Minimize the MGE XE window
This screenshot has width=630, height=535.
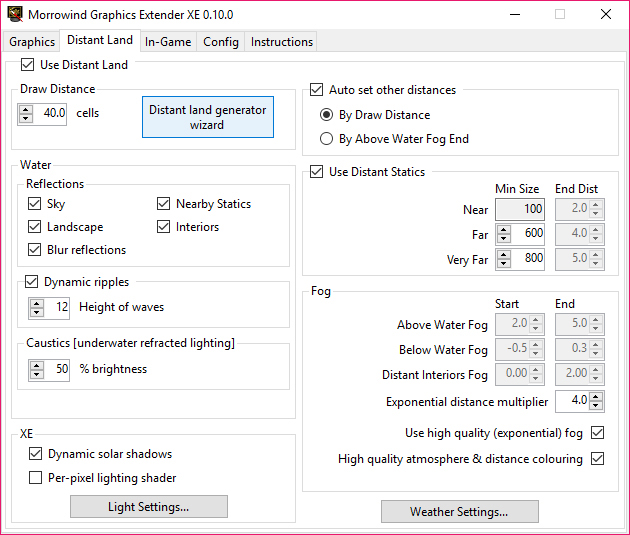tap(515, 14)
